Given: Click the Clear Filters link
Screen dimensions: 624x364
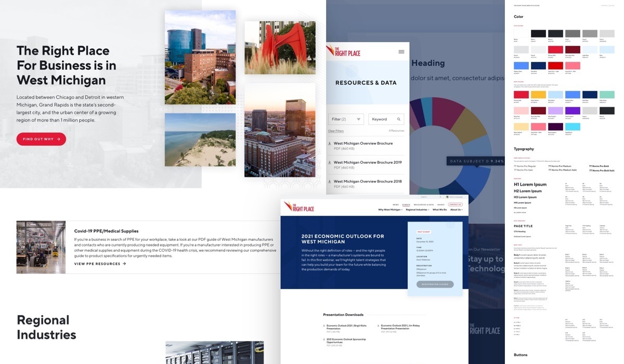Looking at the screenshot, I should 335,131.
